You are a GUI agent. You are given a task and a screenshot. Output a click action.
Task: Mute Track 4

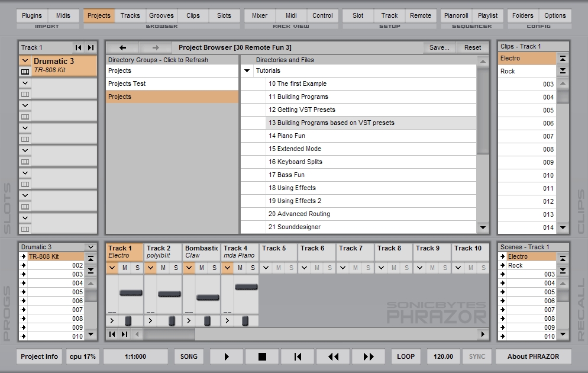point(240,268)
